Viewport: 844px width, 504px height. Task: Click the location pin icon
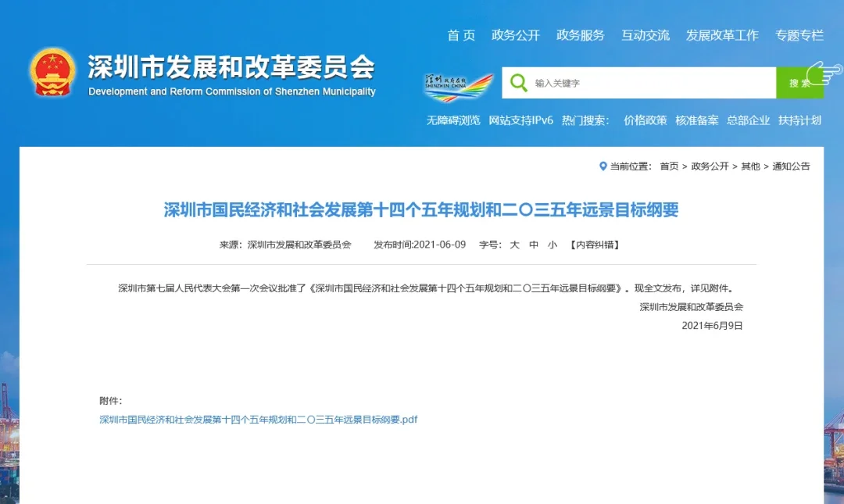coord(603,166)
